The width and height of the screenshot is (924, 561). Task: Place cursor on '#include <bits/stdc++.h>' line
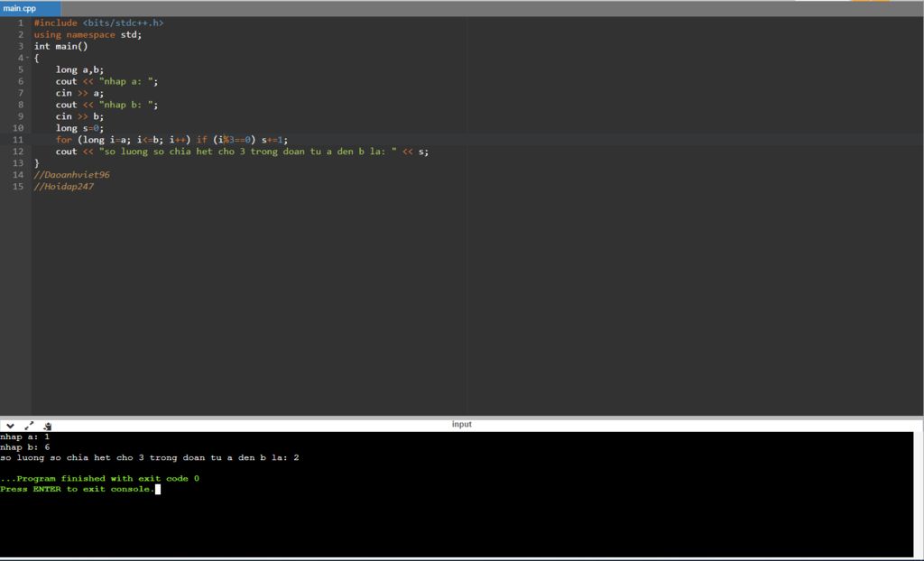coord(98,23)
